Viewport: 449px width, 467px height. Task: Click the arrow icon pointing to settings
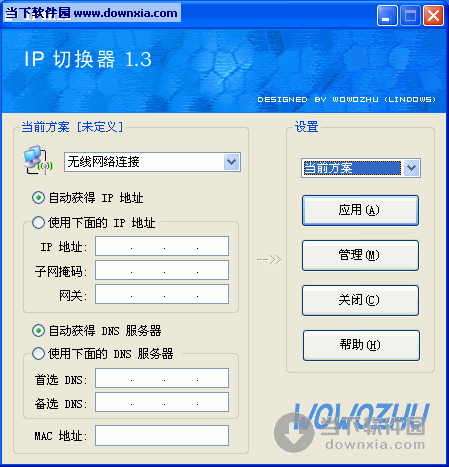tap(269, 259)
